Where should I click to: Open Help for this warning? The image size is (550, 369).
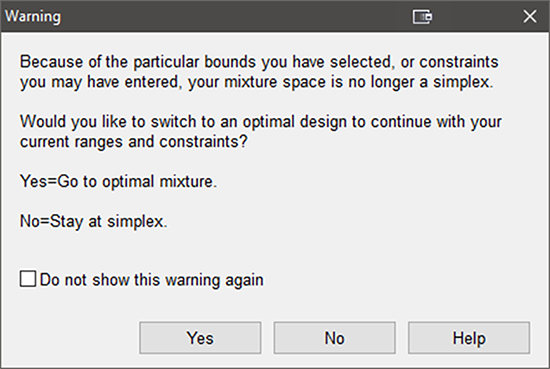(469, 338)
